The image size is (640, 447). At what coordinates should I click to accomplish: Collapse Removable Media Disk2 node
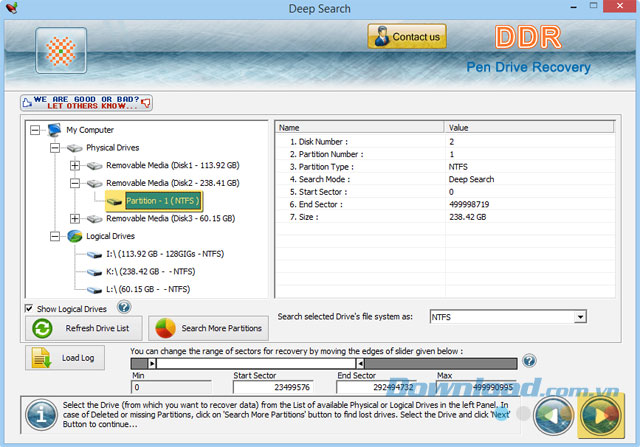click(x=75, y=183)
